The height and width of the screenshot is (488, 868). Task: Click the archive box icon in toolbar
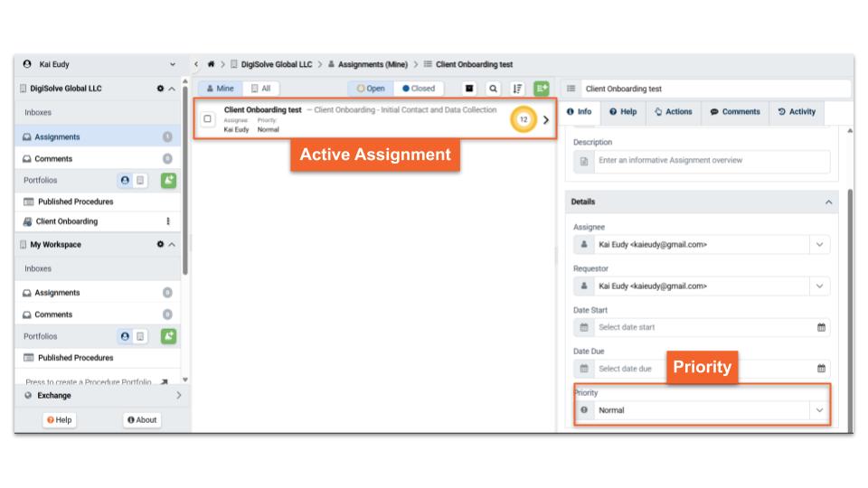tap(470, 89)
